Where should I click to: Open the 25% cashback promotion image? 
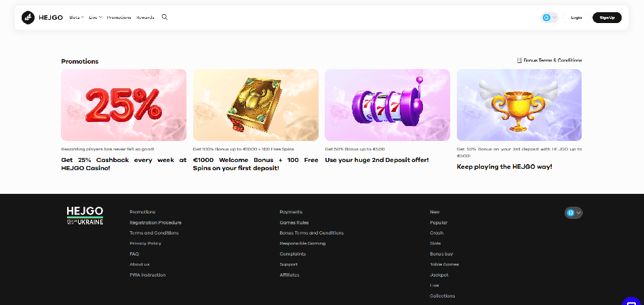coord(123,105)
